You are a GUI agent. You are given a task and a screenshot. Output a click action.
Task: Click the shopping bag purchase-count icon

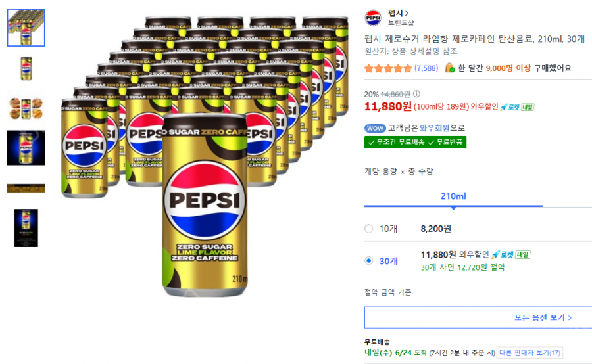click(x=449, y=68)
